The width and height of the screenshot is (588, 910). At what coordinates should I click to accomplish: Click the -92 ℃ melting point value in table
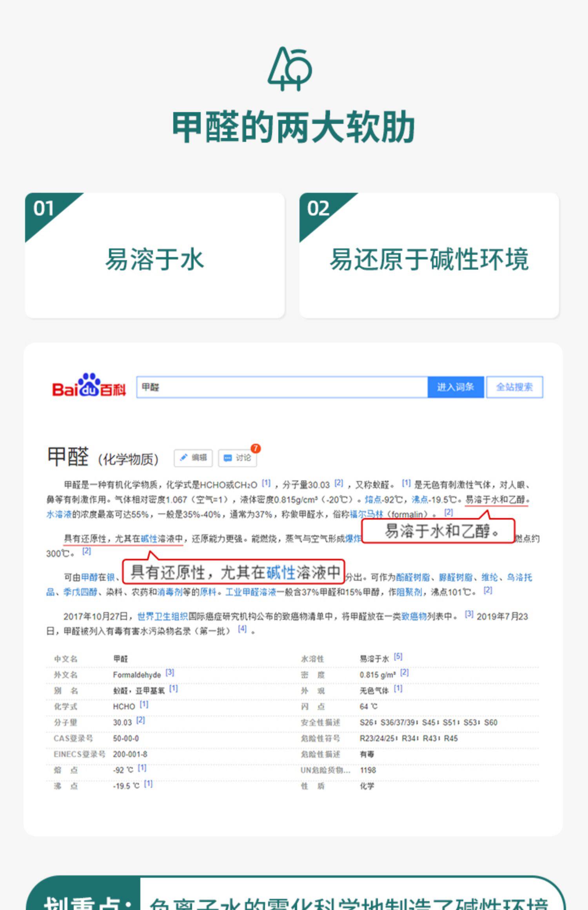click(123, 770)
